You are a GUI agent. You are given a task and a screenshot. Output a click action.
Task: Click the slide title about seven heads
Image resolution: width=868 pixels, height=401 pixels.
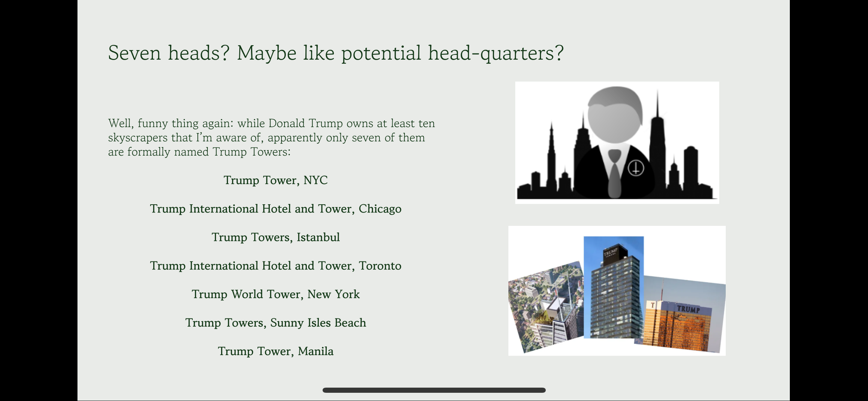click(336, 53)
